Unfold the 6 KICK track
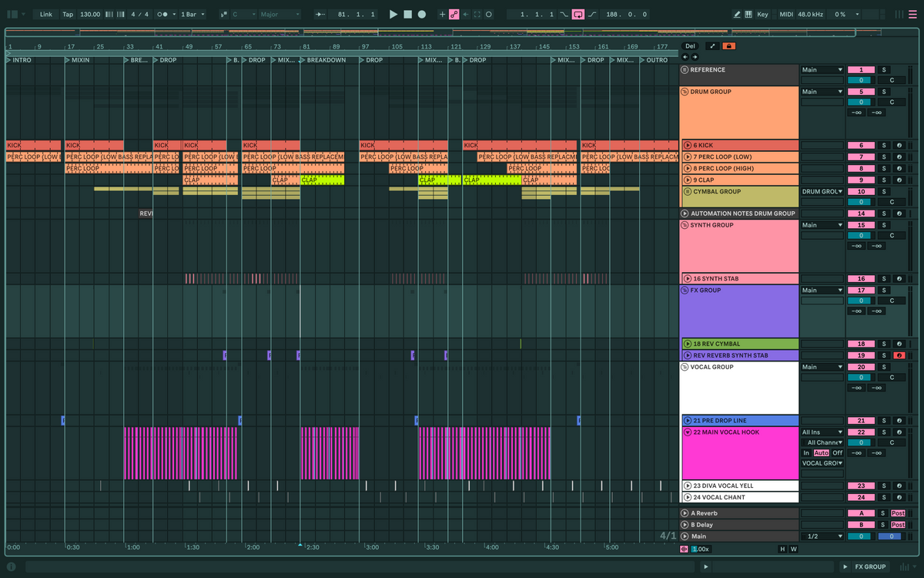Image resolution: width=924 pixels, height=578 pixels. pyautogui.click(x=687, y=145)
